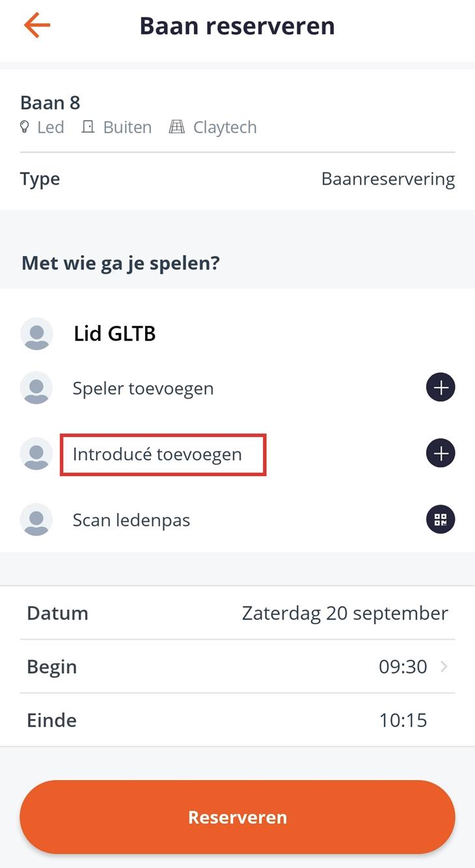Screen dimensions: 475x868
Task: Tap the avatar icon of Lid GLTB
Action: (x=36, y=333)
